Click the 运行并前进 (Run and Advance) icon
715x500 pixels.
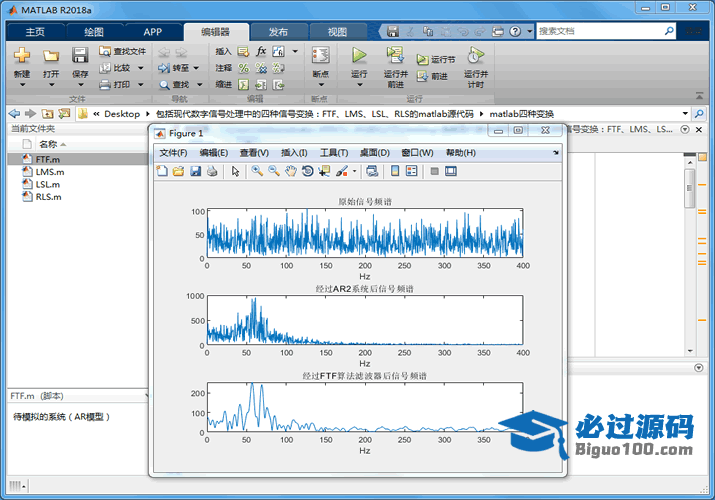[395, 55]
